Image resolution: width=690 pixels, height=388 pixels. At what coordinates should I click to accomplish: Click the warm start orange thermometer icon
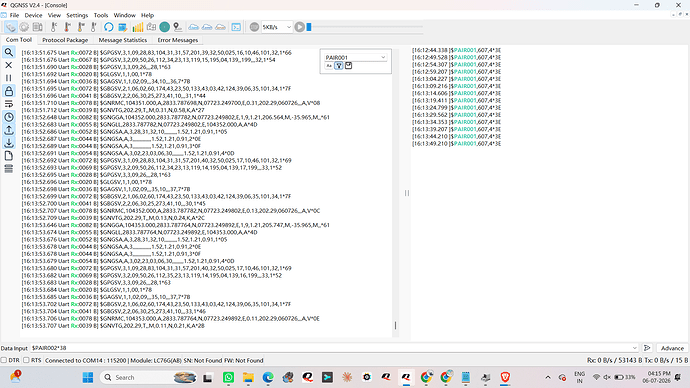point(81,27)
